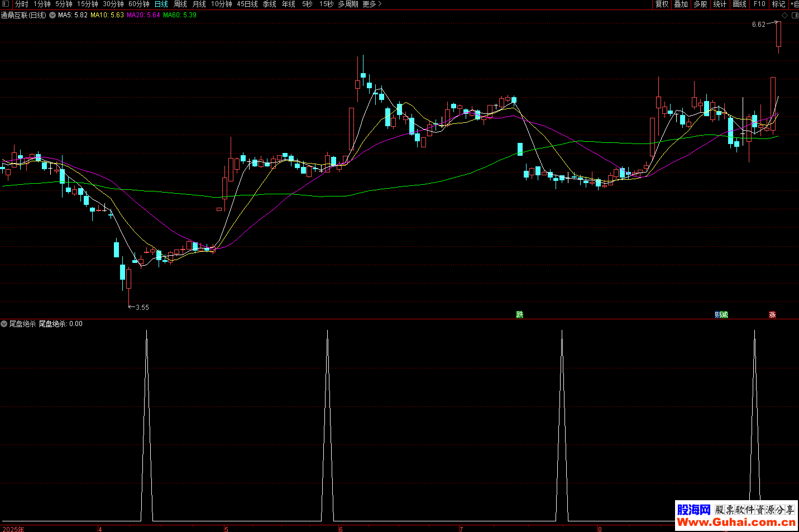Click the MA5: 5.82 label
This screenshot has height=532, width=799.
(x=73, y=15)
